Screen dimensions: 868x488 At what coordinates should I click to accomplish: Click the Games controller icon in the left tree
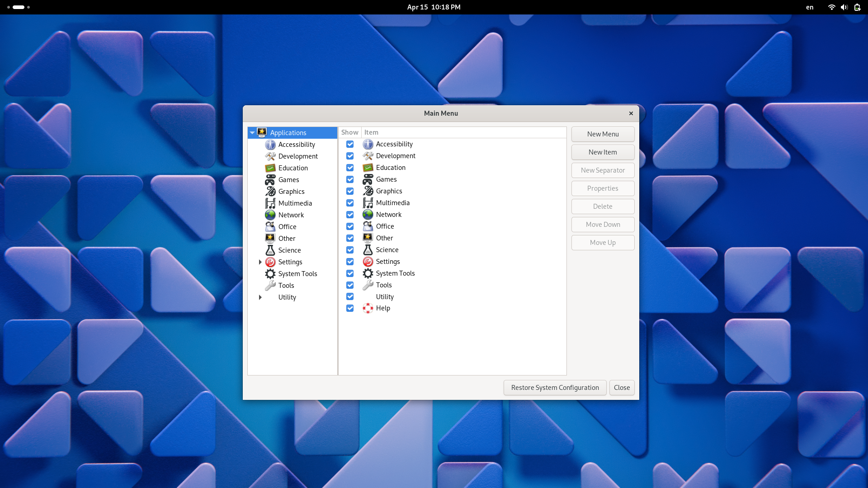click(x=270, y=180)
